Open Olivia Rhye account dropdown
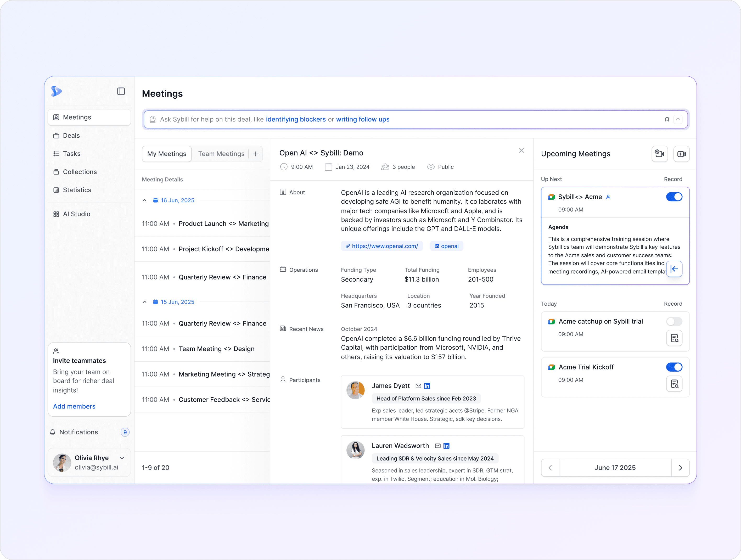741x560 pixels. pos(122,458)
